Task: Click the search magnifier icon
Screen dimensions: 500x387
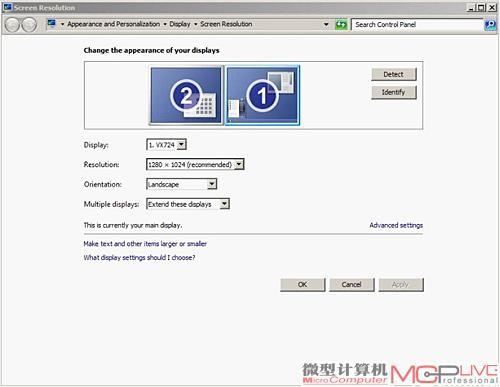Action: pos(490,25)
